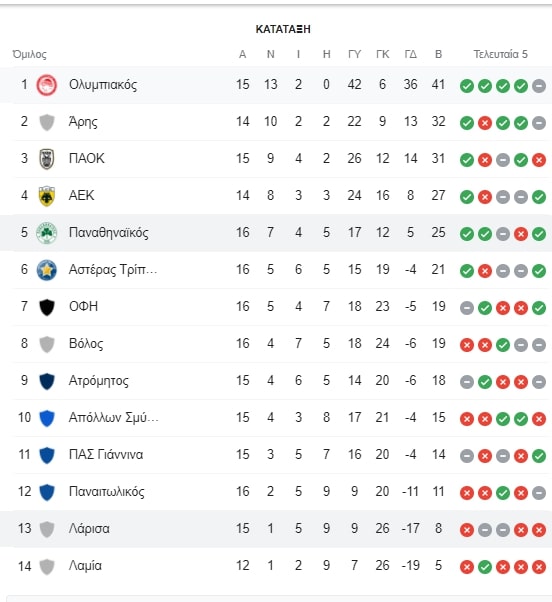Click the Λαμία gray shield icon
Viewport: 552px width, 602px height.
(x=46, y=567)
